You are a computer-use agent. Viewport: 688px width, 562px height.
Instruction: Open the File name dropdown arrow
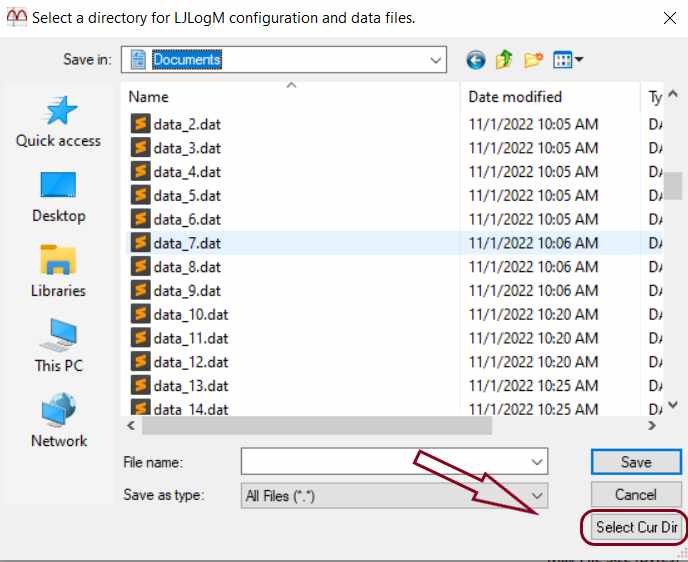point(538,462)
